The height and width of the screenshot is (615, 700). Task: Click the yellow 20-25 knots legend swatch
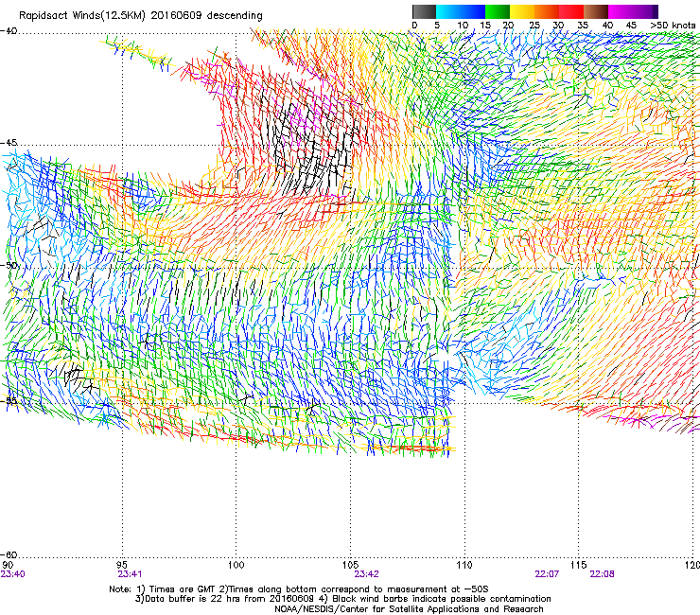[522, 11]
